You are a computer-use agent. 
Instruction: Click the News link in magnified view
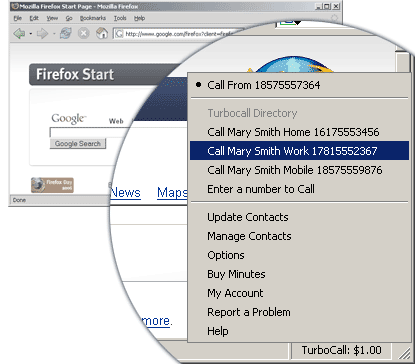125,193
